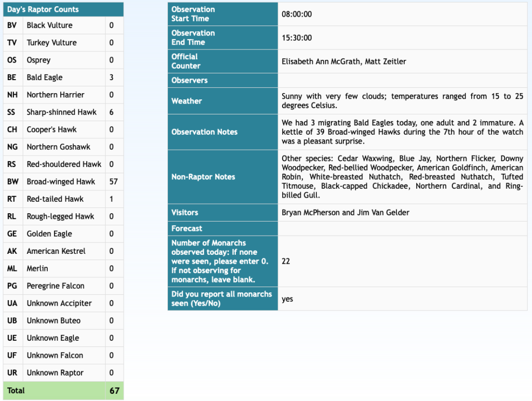Select the "Other species" non-raptor list text
The width and height of the screenshot is (532, 401).
pyautogui.click(x=403, y=176)
